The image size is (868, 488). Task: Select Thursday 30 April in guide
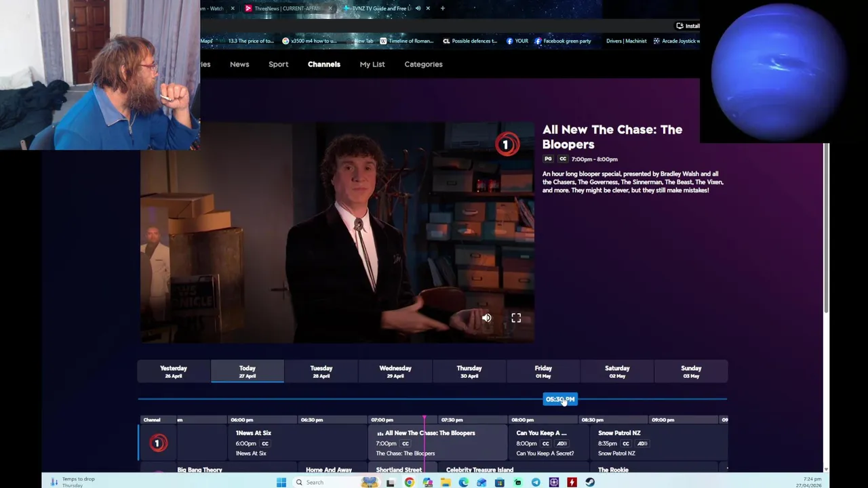click(469, 371)
